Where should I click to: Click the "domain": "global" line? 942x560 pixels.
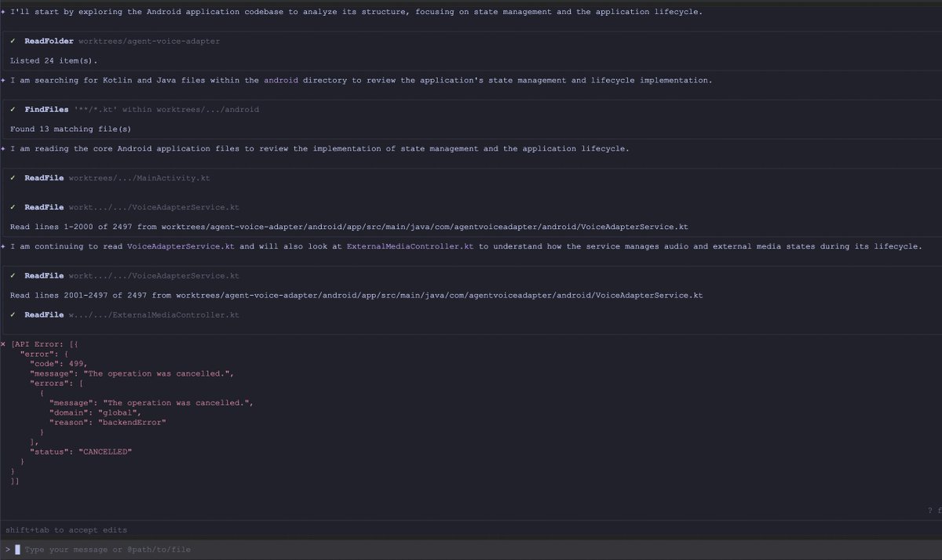[x=95, y=413]
